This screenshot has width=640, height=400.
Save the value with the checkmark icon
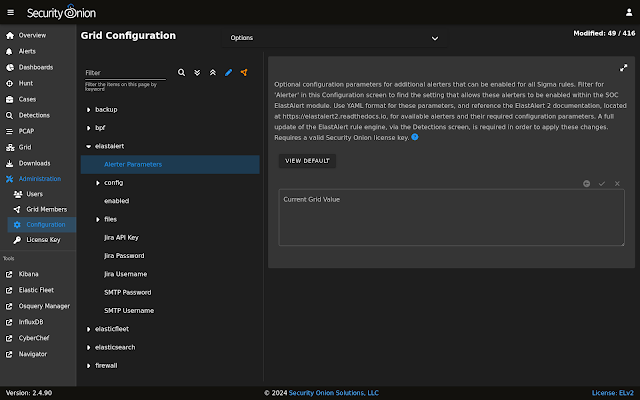pos(602,184)
